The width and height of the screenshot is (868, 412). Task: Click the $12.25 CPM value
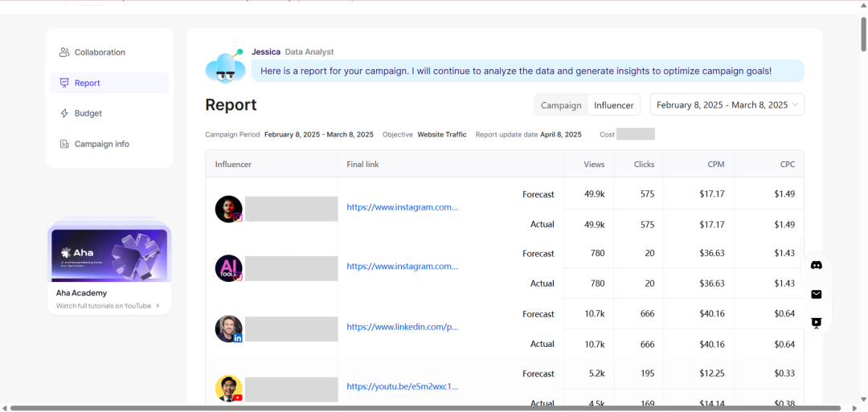click(711, 373)
